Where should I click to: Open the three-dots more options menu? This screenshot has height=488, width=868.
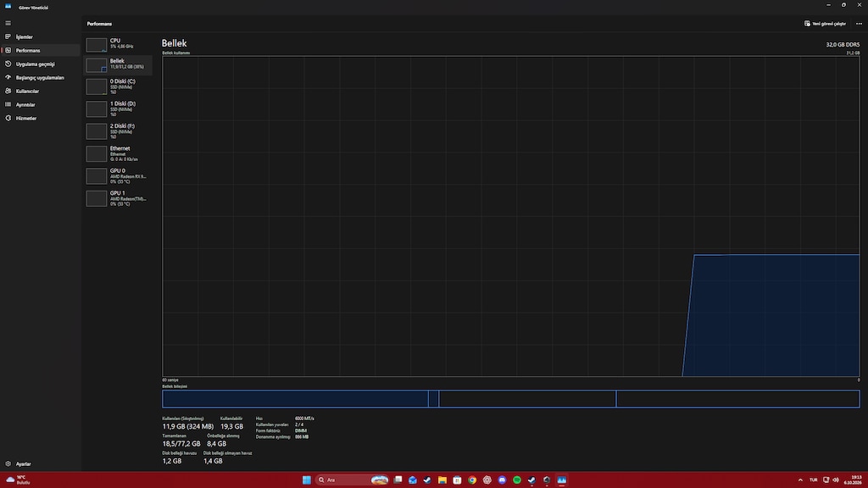pyautogui.click(x=859, y=24)
